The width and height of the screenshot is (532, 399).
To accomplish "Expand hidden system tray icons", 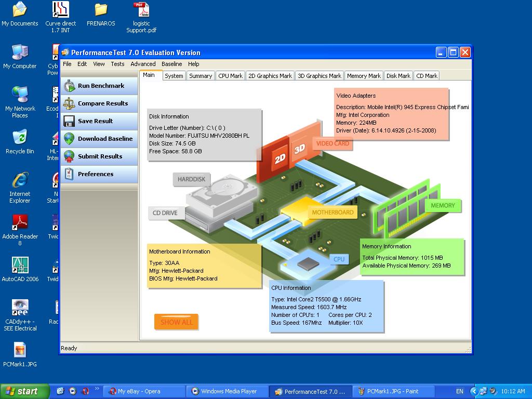I will click(x=474, y=391).
